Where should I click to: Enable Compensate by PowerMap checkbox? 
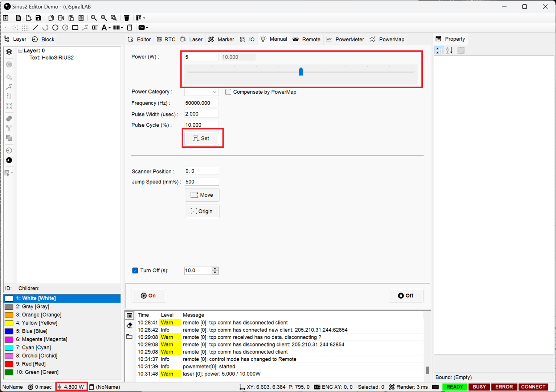[x=228, y=92]
